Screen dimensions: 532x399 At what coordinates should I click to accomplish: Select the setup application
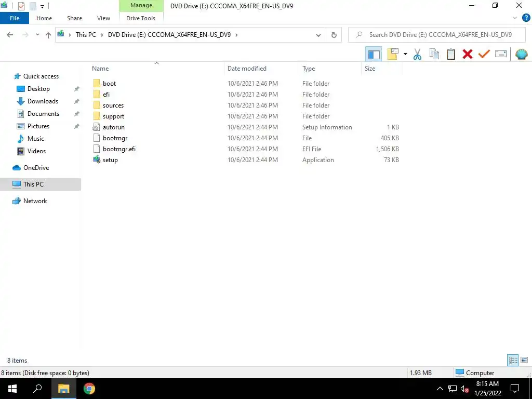(110, 160)
